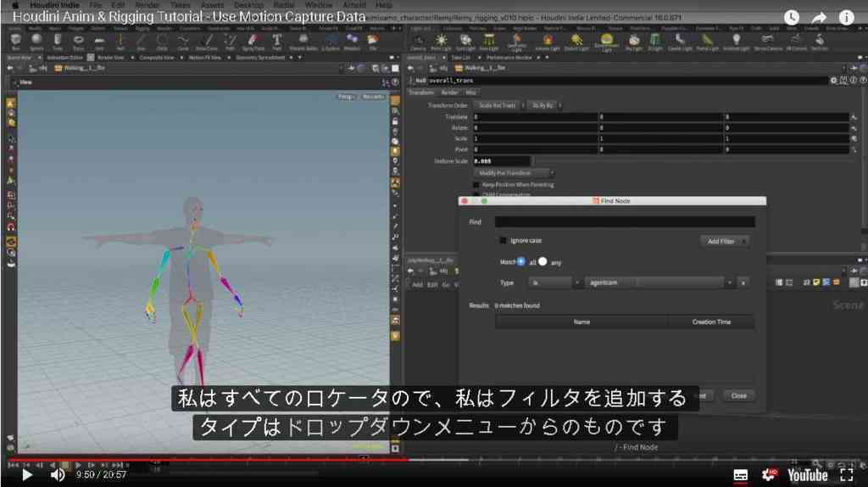Image resolution: width=868 pixels, height=487 pixels.
Task: Select the Sphere shelf tool
Action: 36,42
